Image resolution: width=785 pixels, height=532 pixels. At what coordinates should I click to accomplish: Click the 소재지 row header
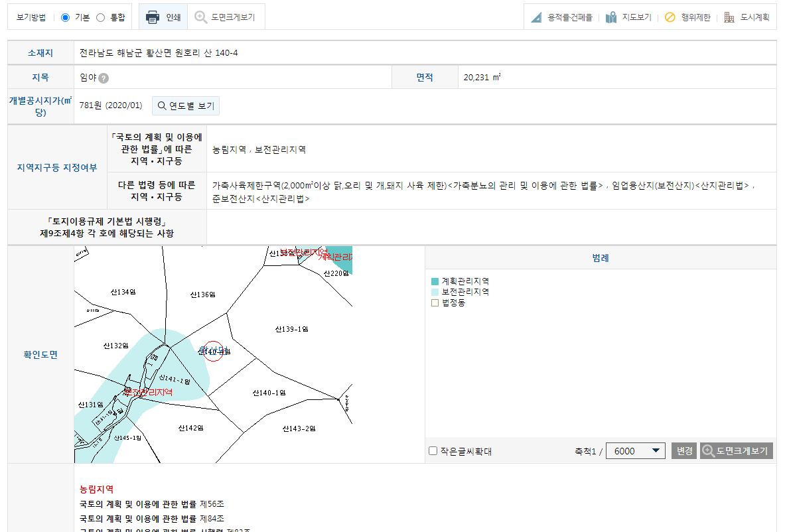pos(40,52)
